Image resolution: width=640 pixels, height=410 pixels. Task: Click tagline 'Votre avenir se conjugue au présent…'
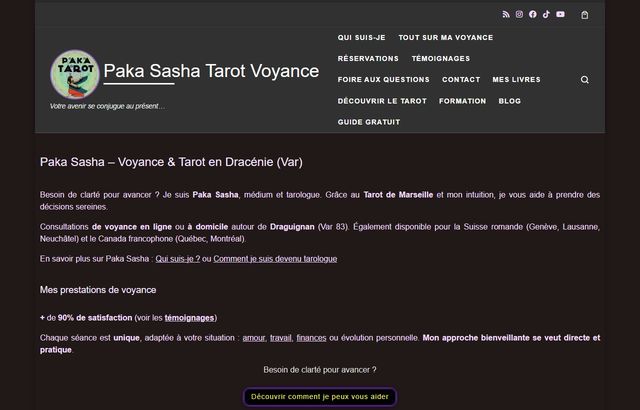107,106
